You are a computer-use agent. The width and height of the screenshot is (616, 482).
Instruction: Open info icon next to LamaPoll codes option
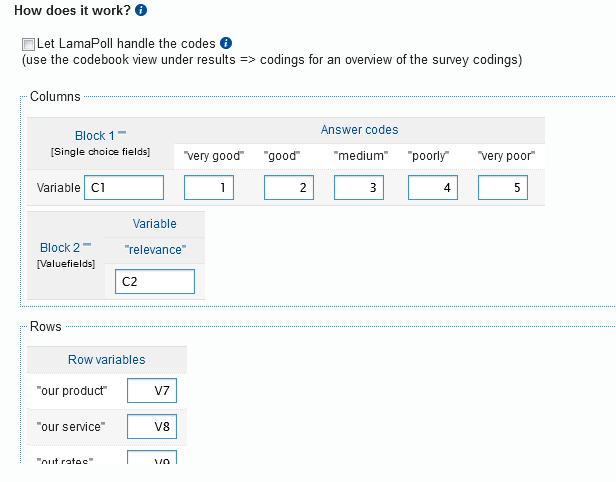226,43
